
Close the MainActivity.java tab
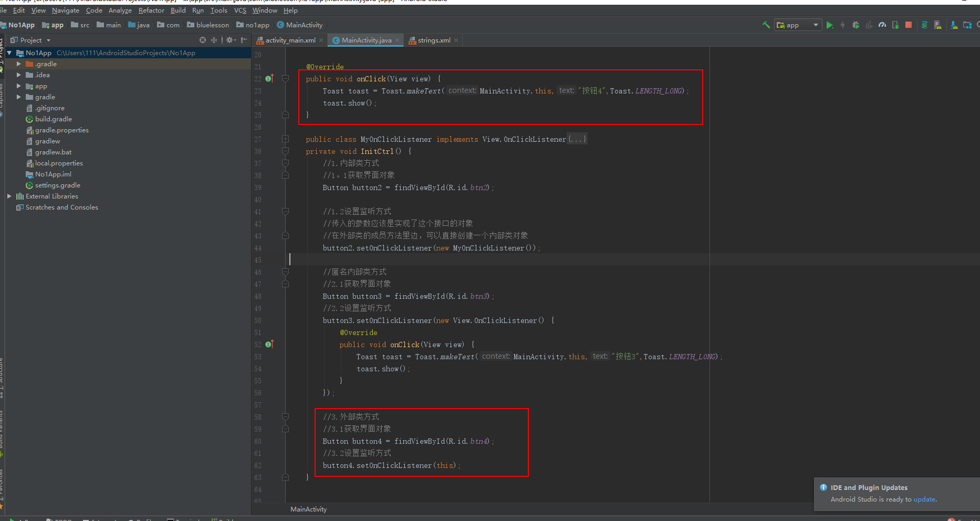coord(398,40)
